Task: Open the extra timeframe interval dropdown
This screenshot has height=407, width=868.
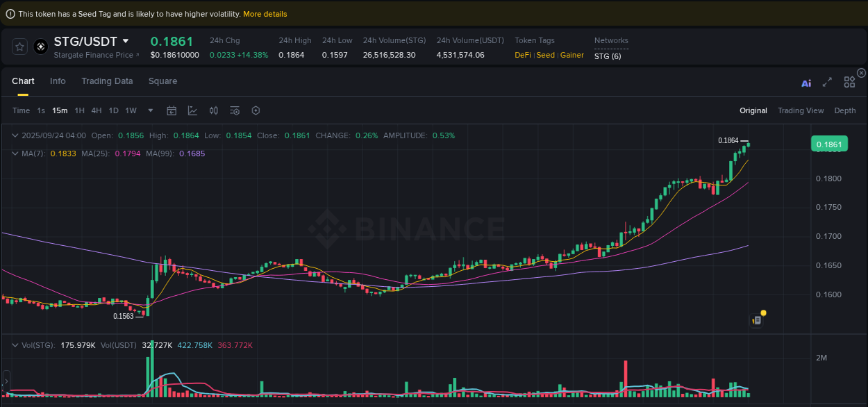Action: point(150,110)
